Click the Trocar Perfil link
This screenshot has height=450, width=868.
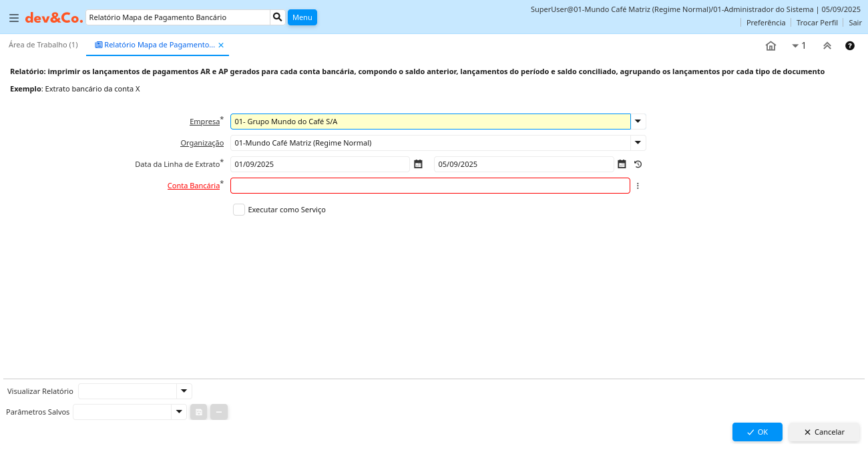pyautogui.click(x=817, y=23)
